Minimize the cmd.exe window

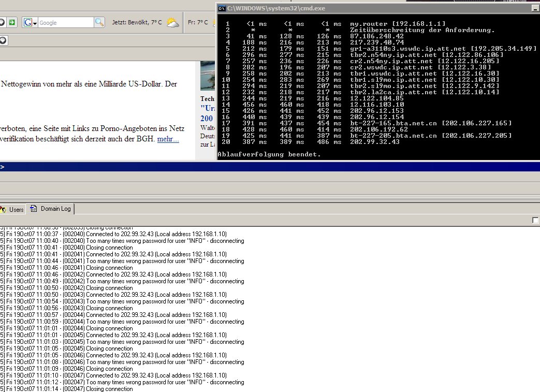tap(535, 8)
